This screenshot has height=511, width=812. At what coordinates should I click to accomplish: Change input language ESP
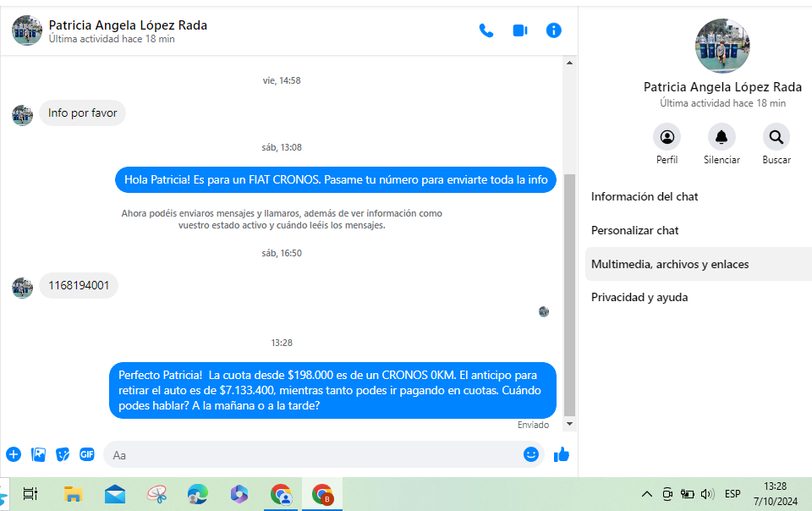pos(732,494)
